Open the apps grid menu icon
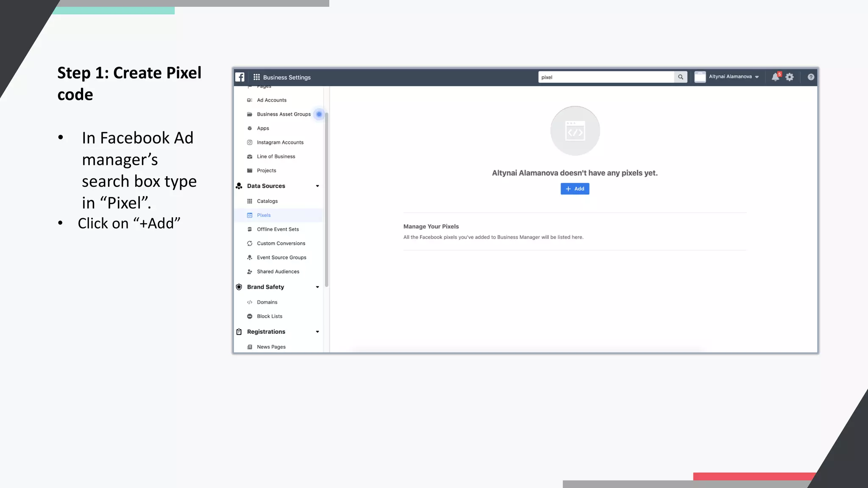Viewport: 868px width, 488px height. click(256, 77)
